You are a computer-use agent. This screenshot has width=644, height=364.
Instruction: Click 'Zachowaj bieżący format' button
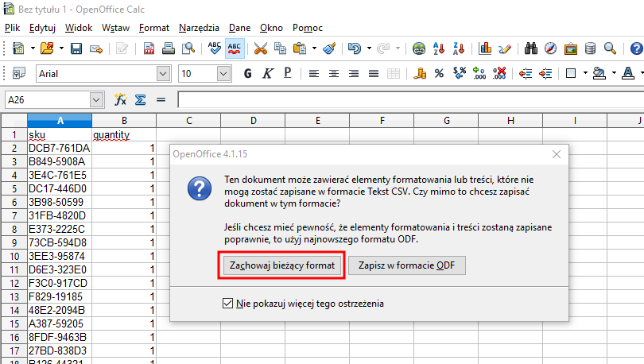[281, 265]
